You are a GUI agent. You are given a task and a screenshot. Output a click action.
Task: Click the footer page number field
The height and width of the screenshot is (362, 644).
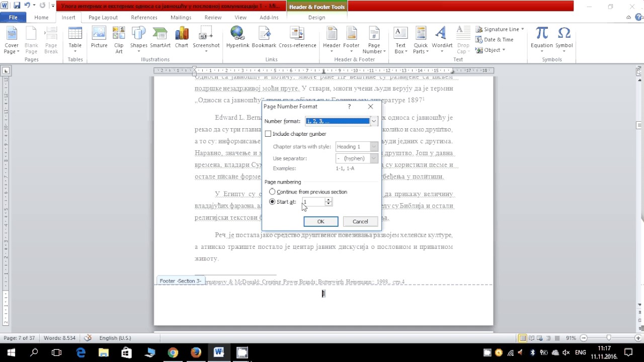coord(324,294)
